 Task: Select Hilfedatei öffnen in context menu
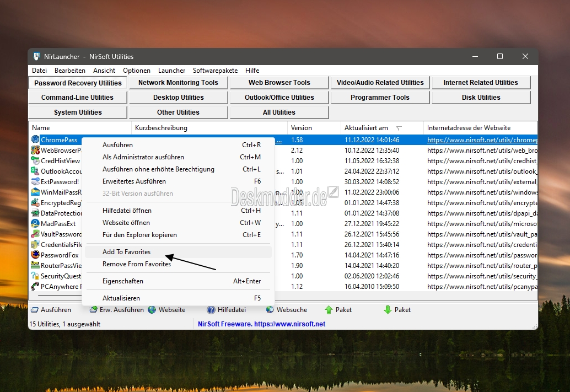[178, 211]
